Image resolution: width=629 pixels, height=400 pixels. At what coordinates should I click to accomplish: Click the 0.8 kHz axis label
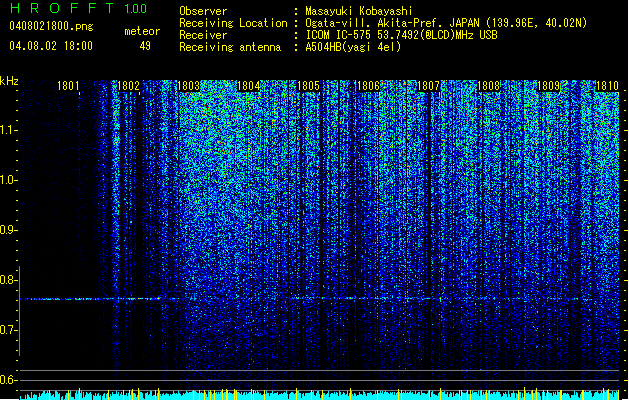pos(8,280)
